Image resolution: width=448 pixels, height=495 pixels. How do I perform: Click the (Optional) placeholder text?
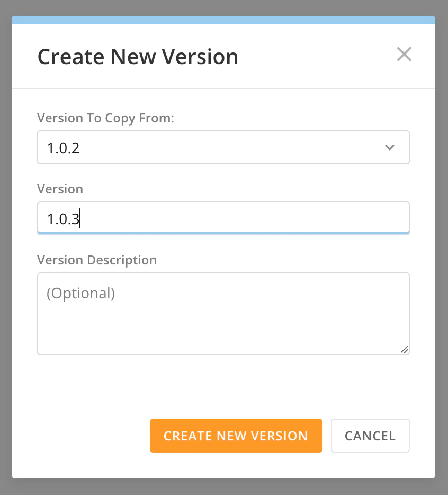81,293
